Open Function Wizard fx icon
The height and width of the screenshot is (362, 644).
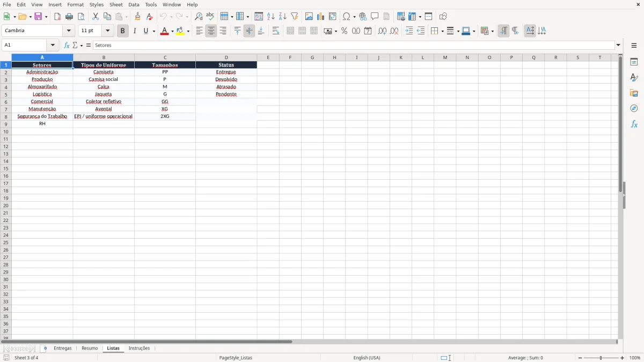point(67,46)
